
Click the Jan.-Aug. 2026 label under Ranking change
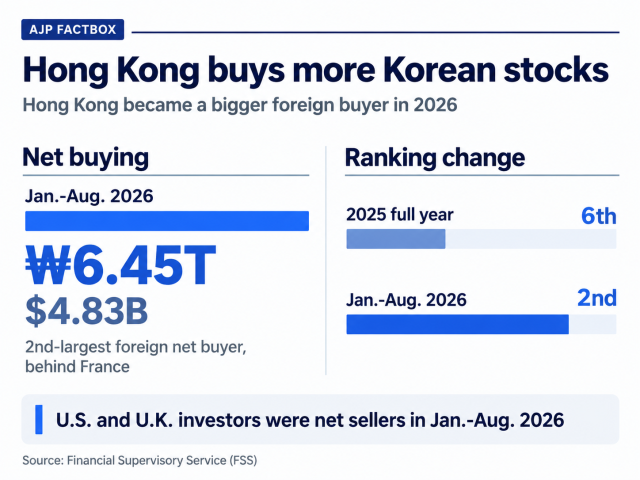(406, 300)
